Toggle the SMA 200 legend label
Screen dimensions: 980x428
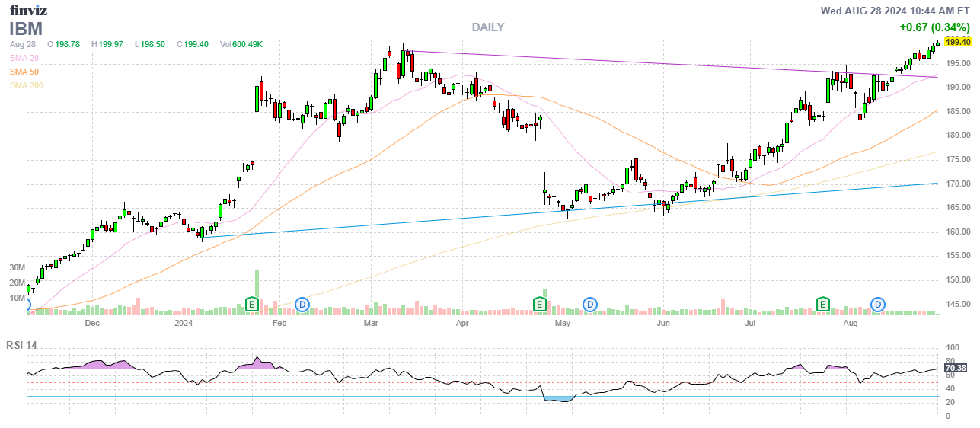tap(27, 85)
